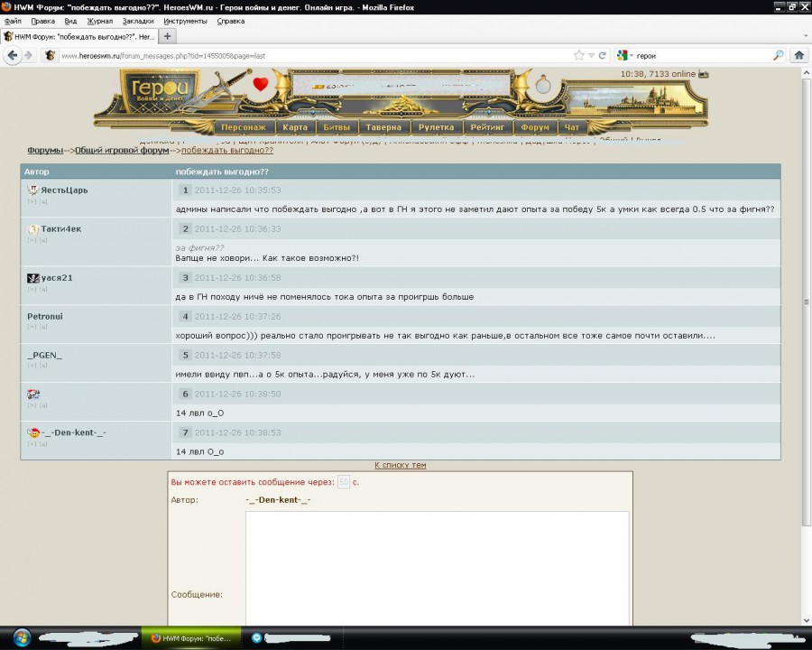Go to the Битвы game section
This screenshot has width=812, height=650.
(x=337, y=127)
